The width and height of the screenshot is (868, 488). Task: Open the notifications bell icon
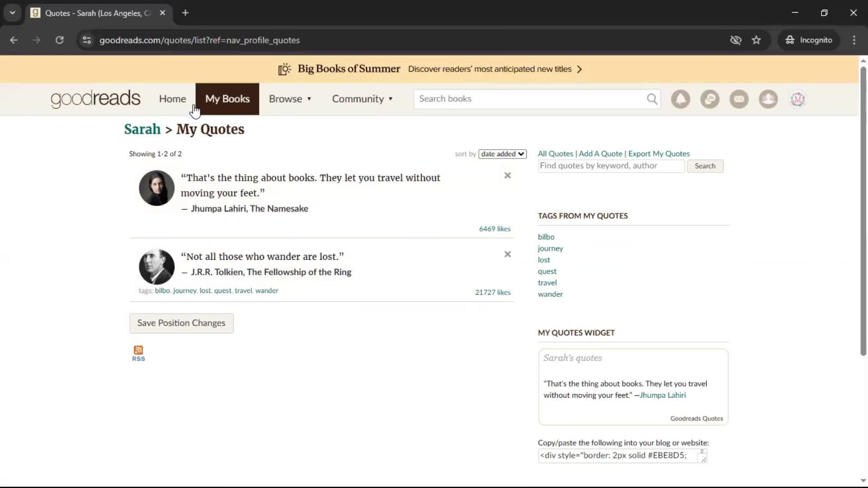tap(680, 99)
